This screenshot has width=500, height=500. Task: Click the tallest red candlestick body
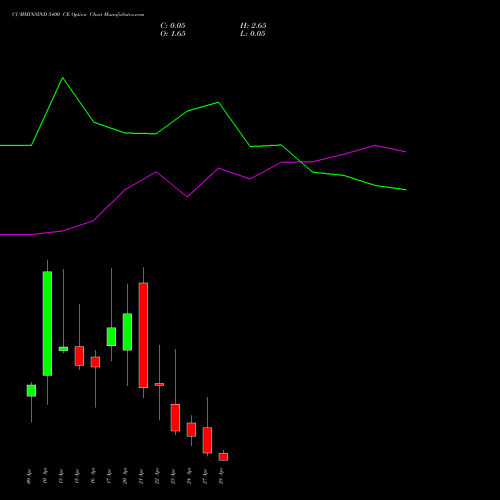click(143, 335)
